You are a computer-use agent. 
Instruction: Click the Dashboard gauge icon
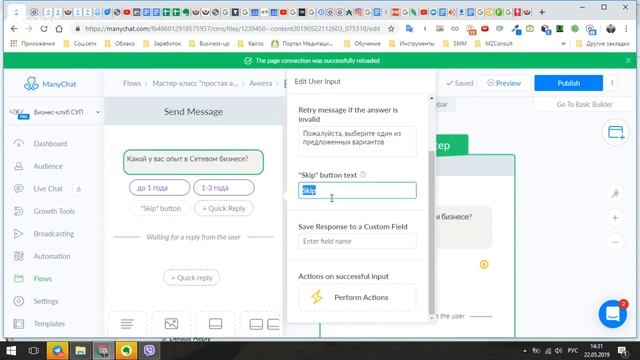(19, 143)
